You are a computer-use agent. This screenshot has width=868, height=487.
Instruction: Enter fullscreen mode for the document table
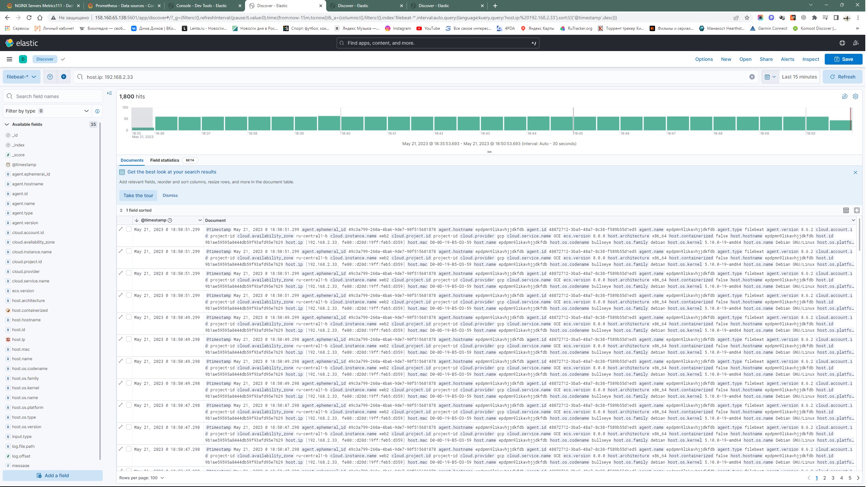857,210
